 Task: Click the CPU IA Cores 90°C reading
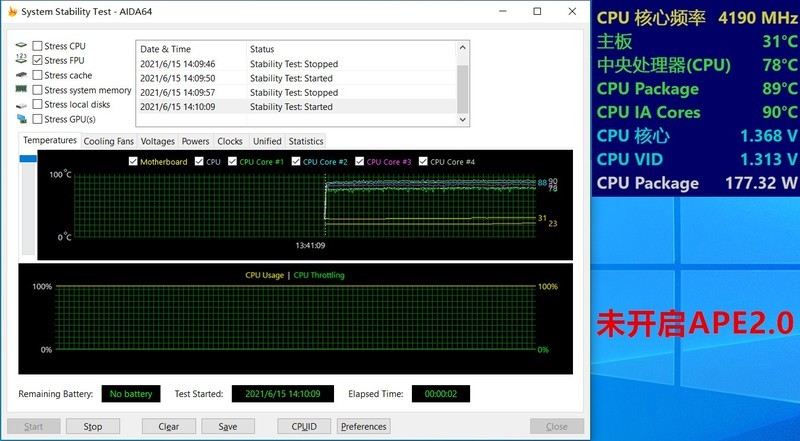click(x=780, y=112)
